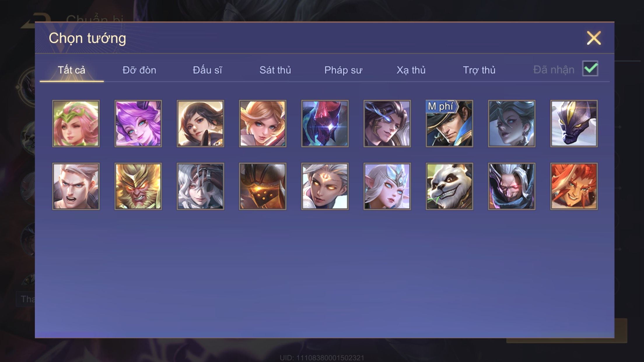Pick the hero tagged M phí
The height and width of the screenshot is (362, 644).
point(449,124)
